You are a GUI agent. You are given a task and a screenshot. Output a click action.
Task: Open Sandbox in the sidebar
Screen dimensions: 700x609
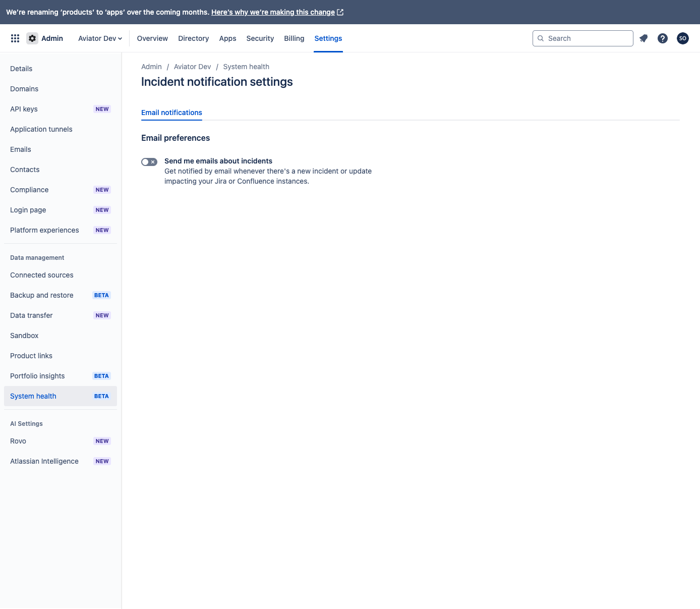pyautogui.click(x=61, y=336)
